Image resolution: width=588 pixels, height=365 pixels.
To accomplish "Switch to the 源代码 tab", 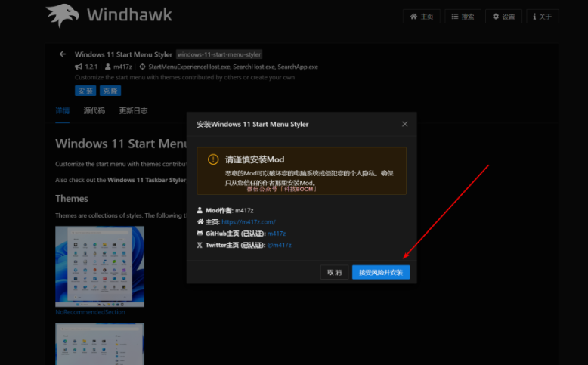I will coord(94,110).
